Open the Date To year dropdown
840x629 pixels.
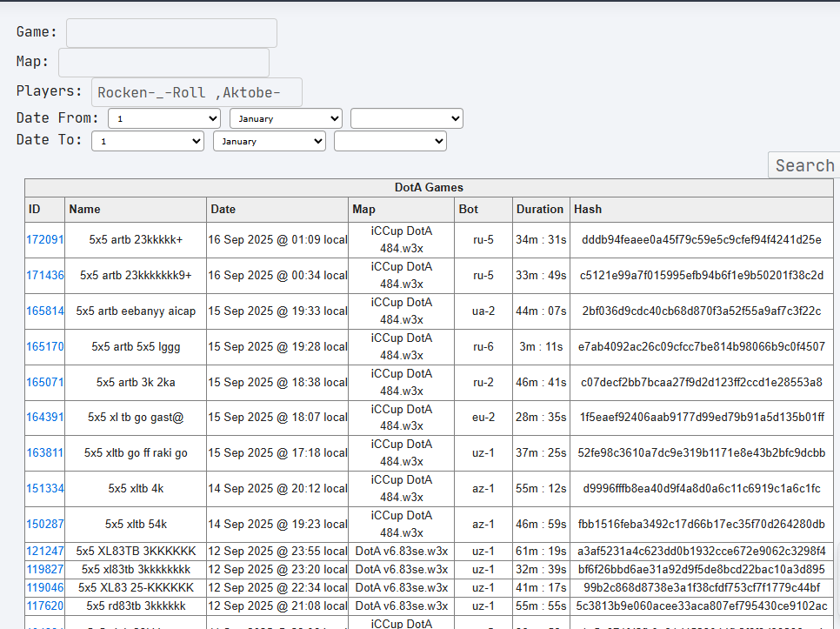pyautogui.click(x=390, y=142)
